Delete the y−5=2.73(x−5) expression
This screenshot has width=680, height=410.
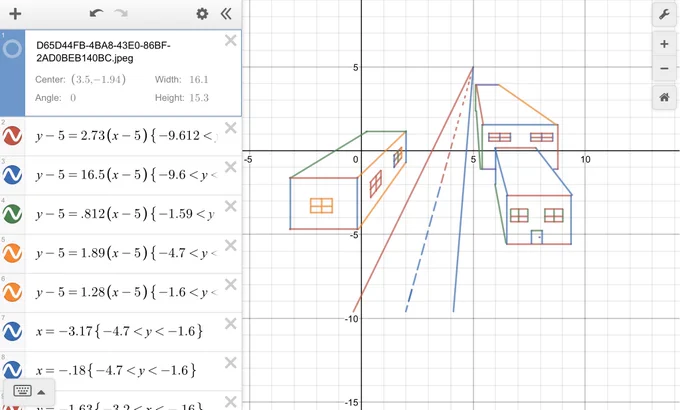pyautogui.click(x=231, y=128)
